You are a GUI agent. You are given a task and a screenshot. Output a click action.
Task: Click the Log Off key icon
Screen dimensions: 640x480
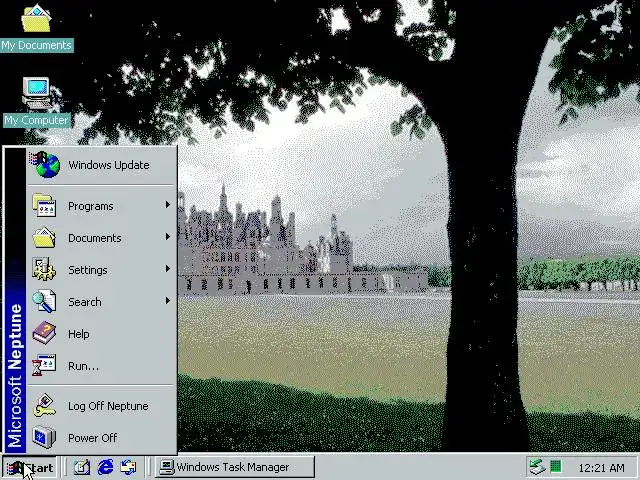click(44, 405)
